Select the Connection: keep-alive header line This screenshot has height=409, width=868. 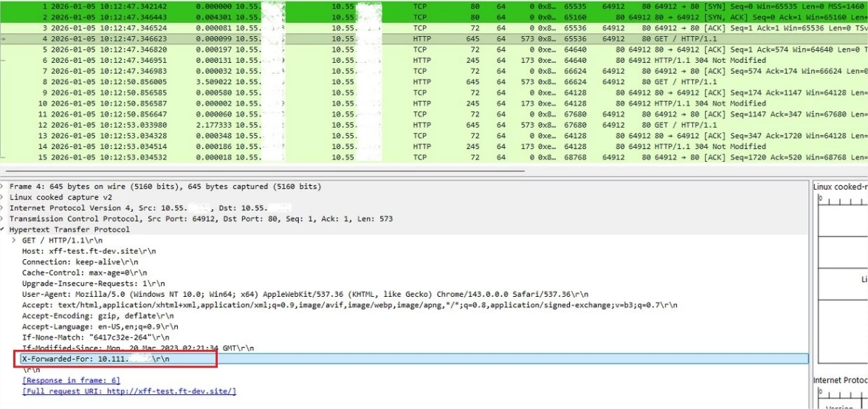click(x=80, y=262)
